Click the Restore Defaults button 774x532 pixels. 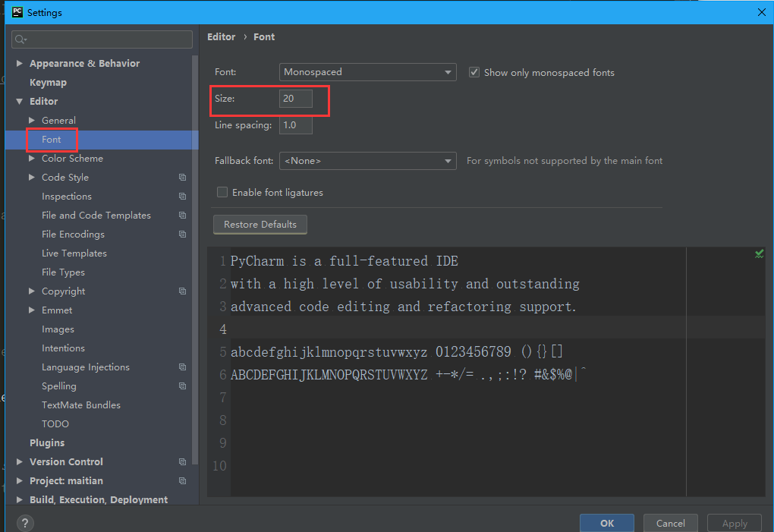pos(260,225)
